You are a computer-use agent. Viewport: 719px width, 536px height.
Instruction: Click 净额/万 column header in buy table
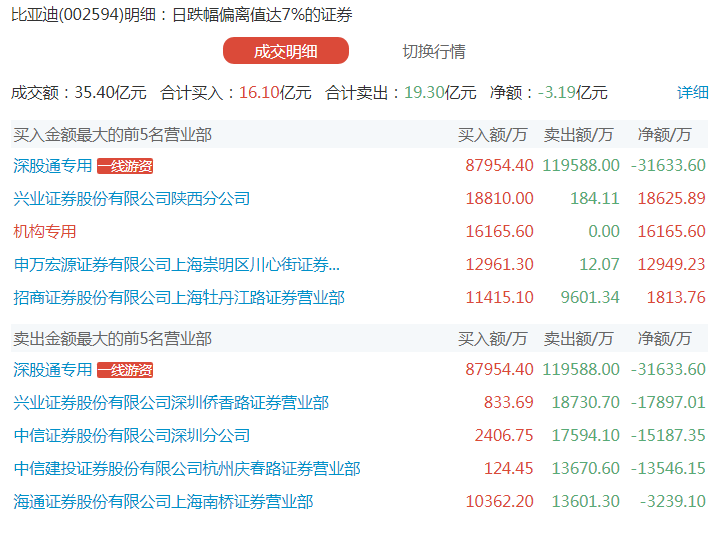click(664, 135)
